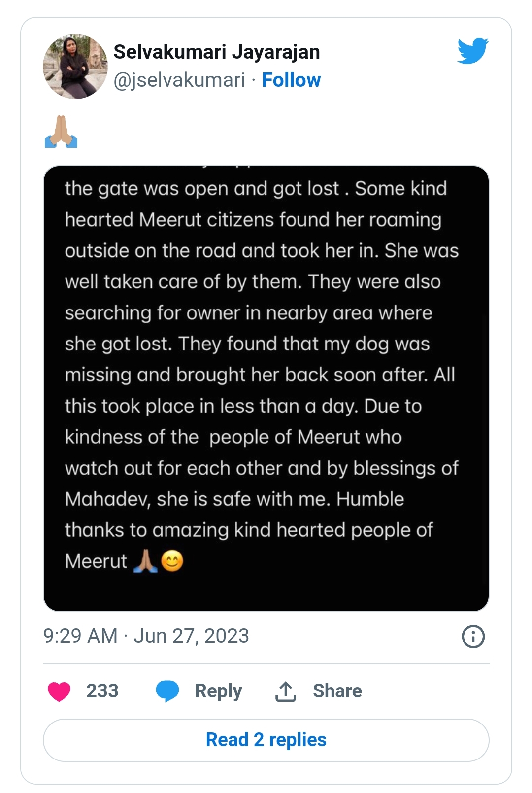Click the display name Selvakumari Jayarajan
The image size is (532, 793).
point(217,52)
